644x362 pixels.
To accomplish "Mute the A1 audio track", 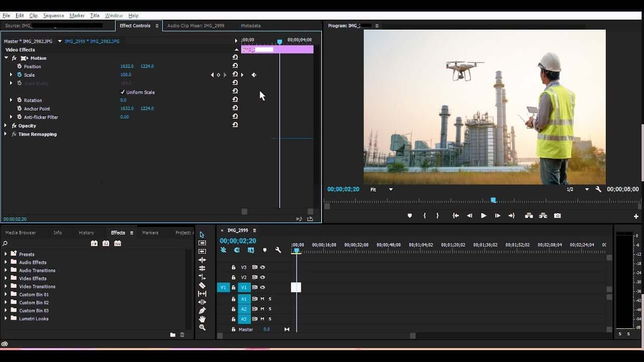I will (x=262, y=299).
